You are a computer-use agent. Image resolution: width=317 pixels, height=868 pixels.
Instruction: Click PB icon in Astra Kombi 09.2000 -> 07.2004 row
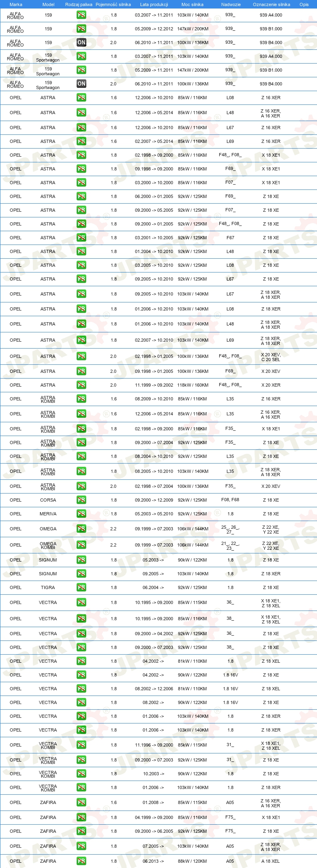click(81, 443)
